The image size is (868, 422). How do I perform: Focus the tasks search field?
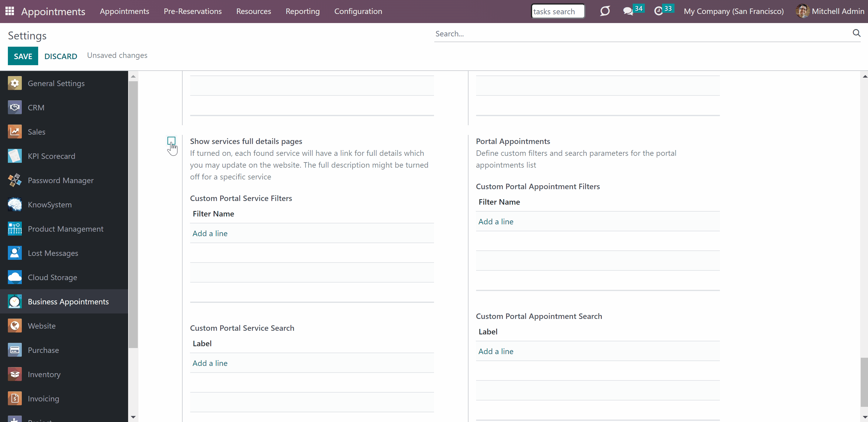558,11
